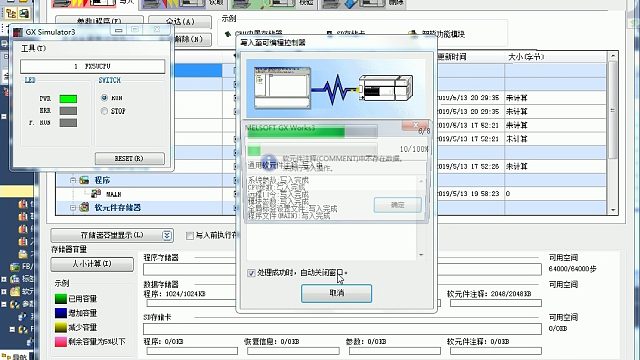This screenshot has width=640, height=360.
Task: Click the 全选(A) select-all button
Action: [x=180, y=22]
